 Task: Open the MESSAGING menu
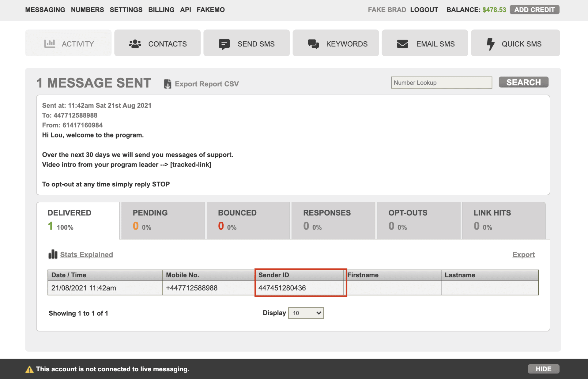coord(45,10)
